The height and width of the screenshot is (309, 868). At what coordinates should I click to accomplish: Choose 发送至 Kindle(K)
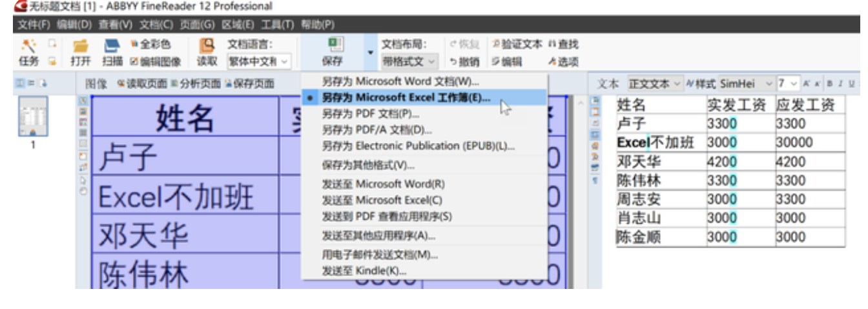(x=424, y=270)
